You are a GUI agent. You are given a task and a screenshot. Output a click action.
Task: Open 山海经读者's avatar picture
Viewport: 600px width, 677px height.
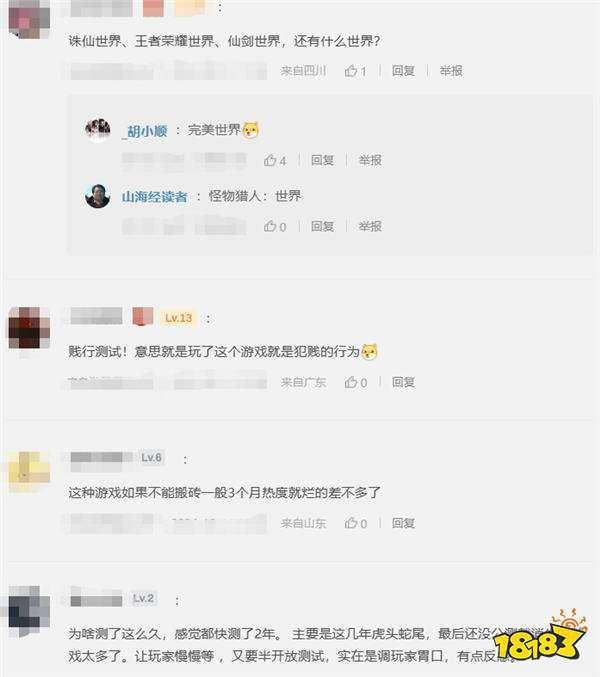[98, 196]
